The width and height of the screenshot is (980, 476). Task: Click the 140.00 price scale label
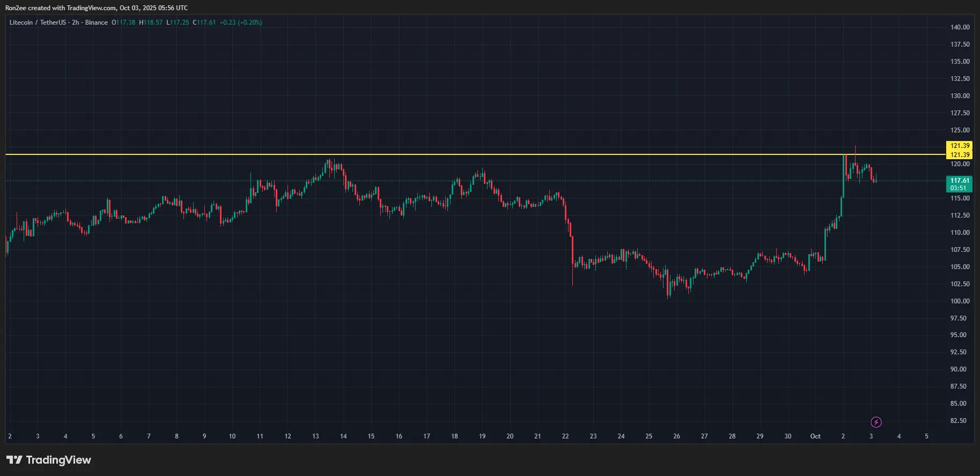point(960,27)
